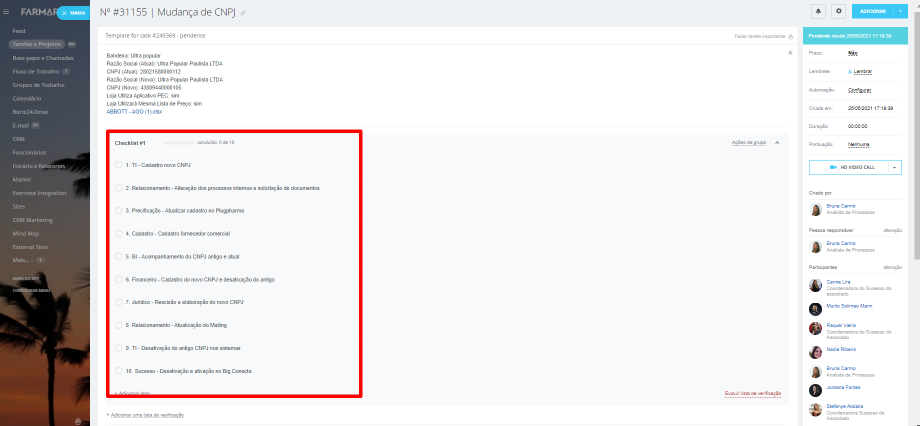
Task: Open task settings gear icon
Action: tap(839, 11)
